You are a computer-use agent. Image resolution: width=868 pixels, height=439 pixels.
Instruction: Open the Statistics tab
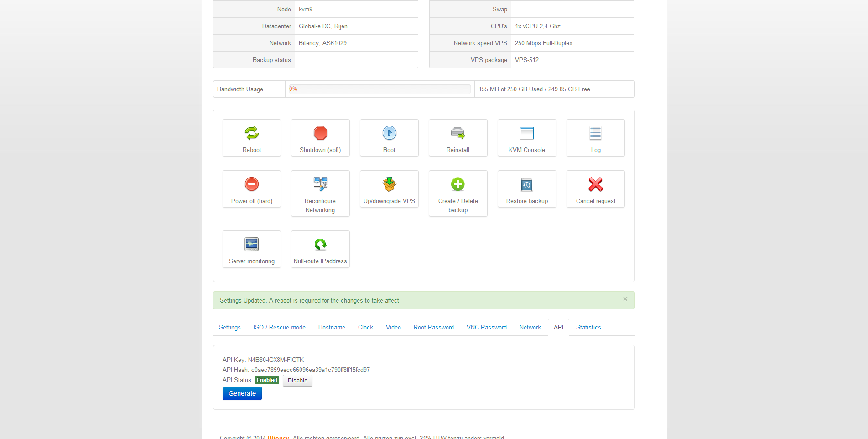click(x=588, y=327)
